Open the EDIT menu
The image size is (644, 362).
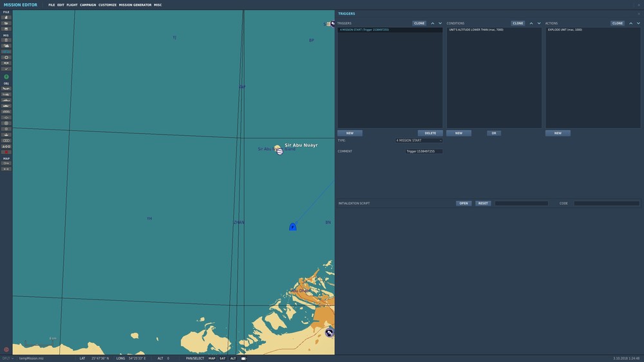click(x=61, y=5)
